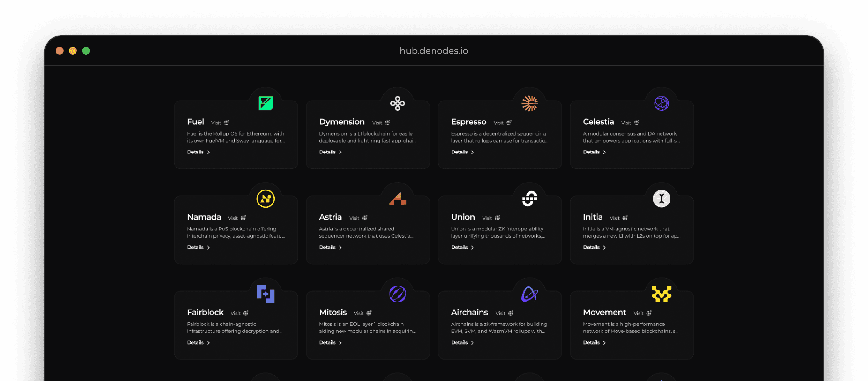Click the Fairblock blue logo icon
Viewport: 868px width, 381px height.
coord(266,294)
